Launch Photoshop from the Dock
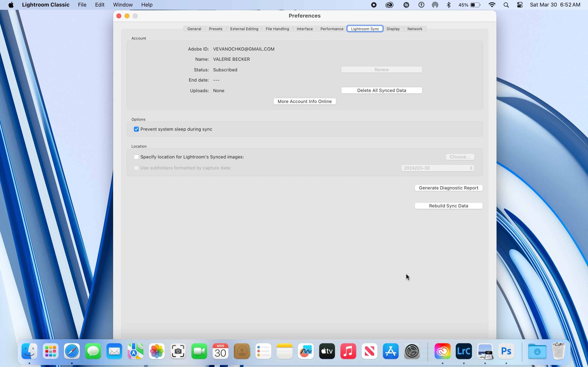Viewport: 588px width, 367px height. coord(506,351)
